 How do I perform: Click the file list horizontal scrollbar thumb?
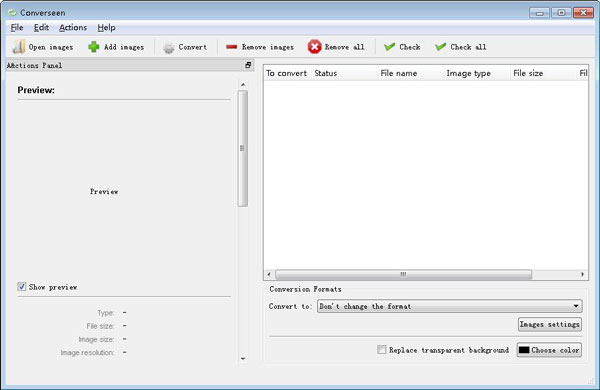pos(403,274)
